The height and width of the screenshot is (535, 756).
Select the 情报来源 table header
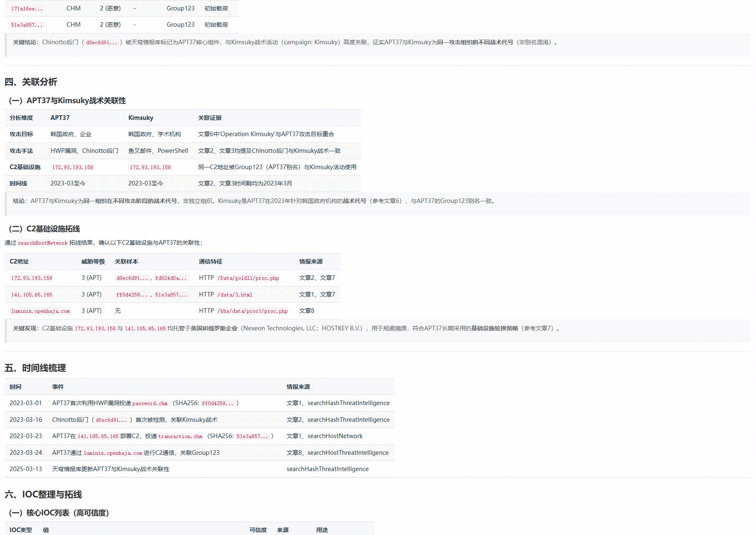[311, 261]
